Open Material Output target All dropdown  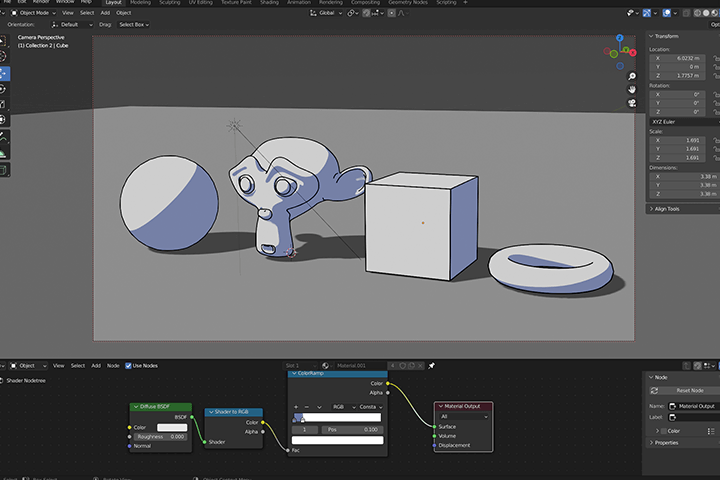pyautogui.click(x=464, y=417)
